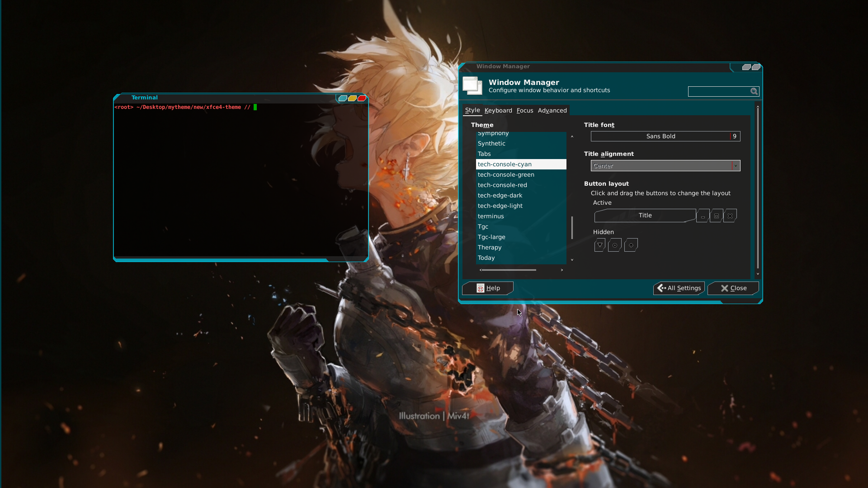Go back to All Settings
Image resolution: width=868 pixels, height=488 pixels.
[x=679, y=288]
